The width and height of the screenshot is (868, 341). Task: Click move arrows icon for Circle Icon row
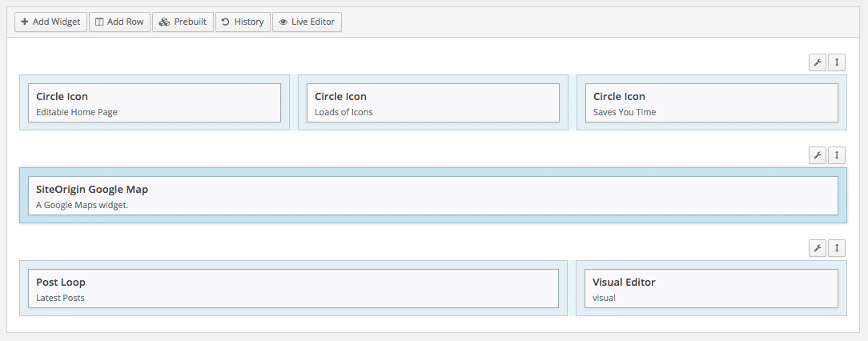coord(837,62)
